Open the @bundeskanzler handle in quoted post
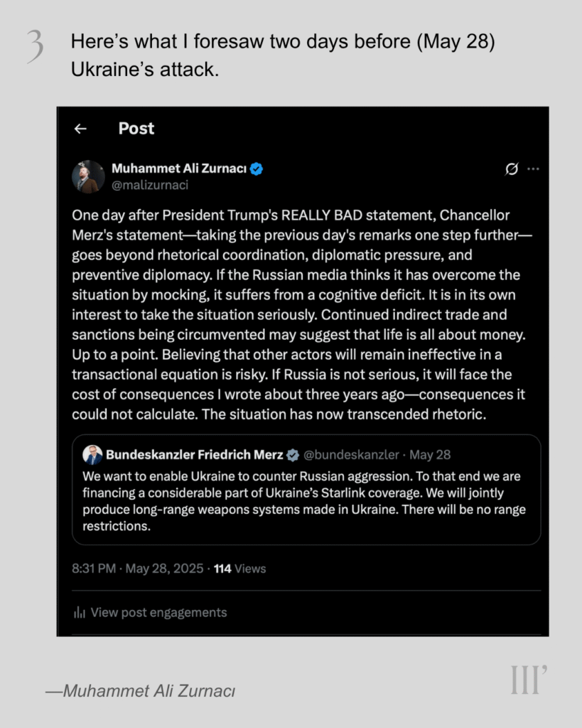This screenshot has height=728, width=582. point(352,455)
